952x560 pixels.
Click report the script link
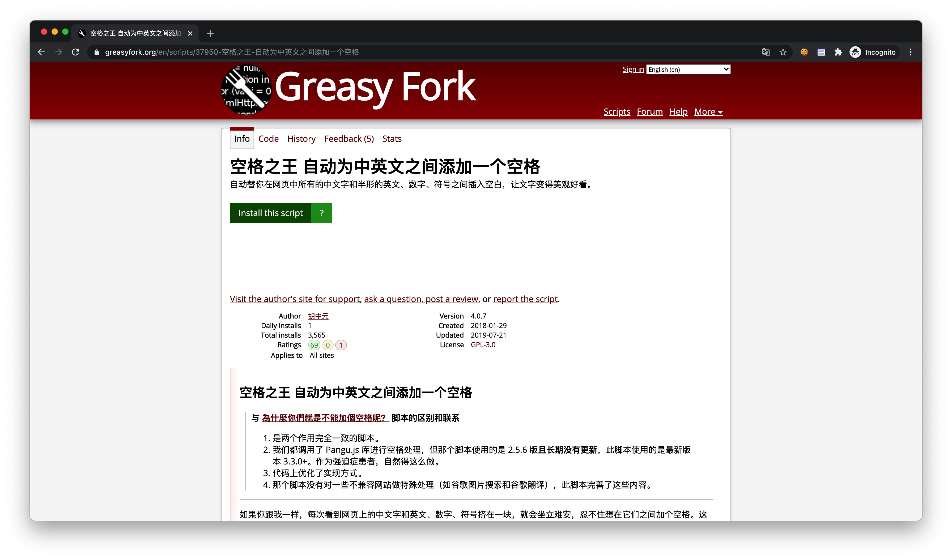point(525,299)
